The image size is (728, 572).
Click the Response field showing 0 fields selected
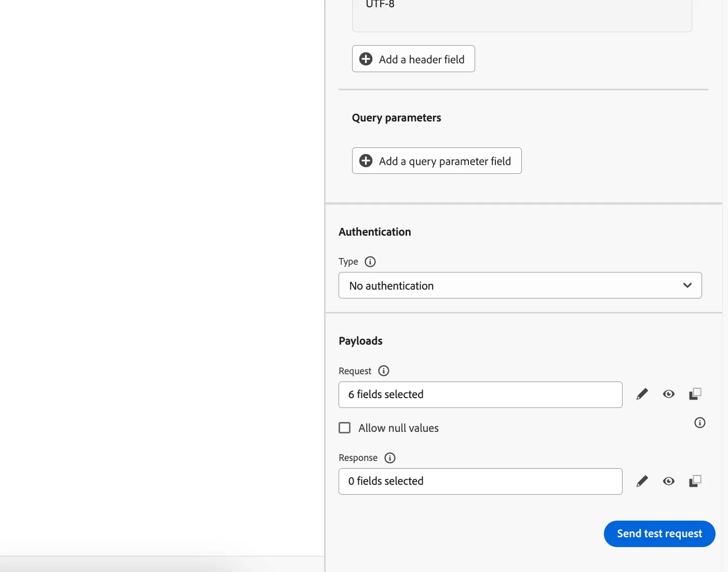pos(480,481)
